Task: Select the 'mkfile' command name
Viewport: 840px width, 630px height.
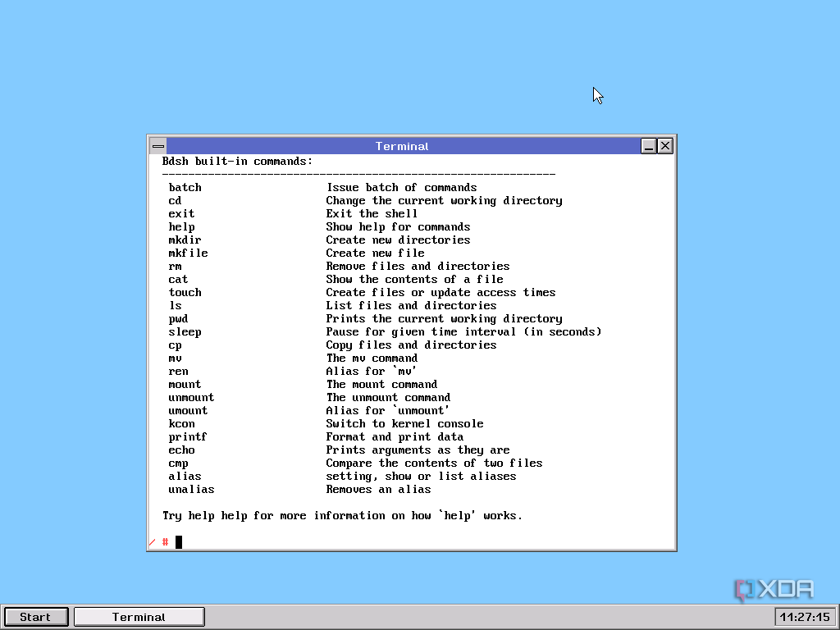Action: (188, 253)
